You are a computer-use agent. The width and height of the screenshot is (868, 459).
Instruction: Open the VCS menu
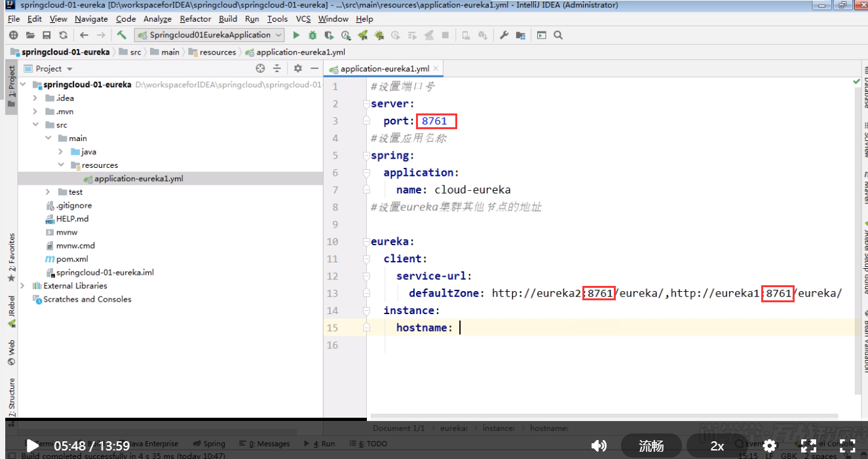[x=303, y=19]
